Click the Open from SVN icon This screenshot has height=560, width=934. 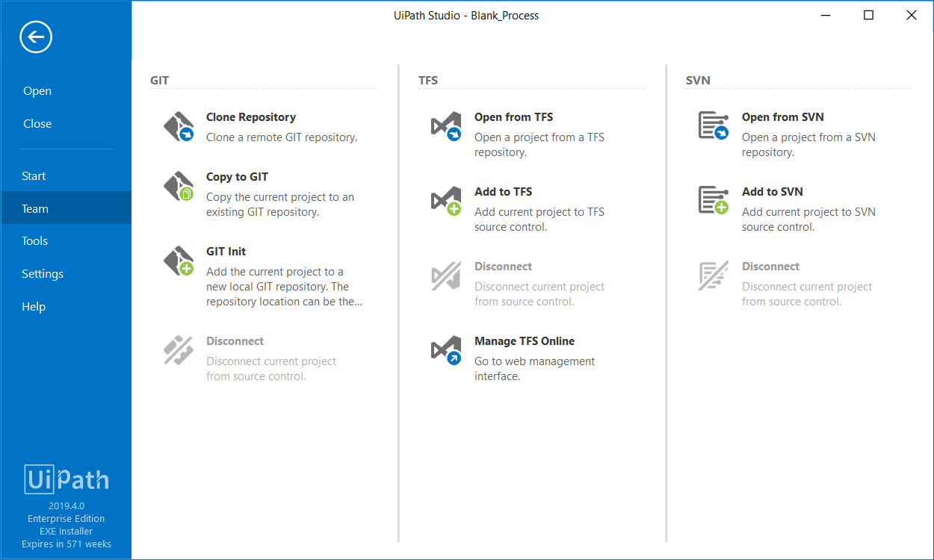(714, 126)
